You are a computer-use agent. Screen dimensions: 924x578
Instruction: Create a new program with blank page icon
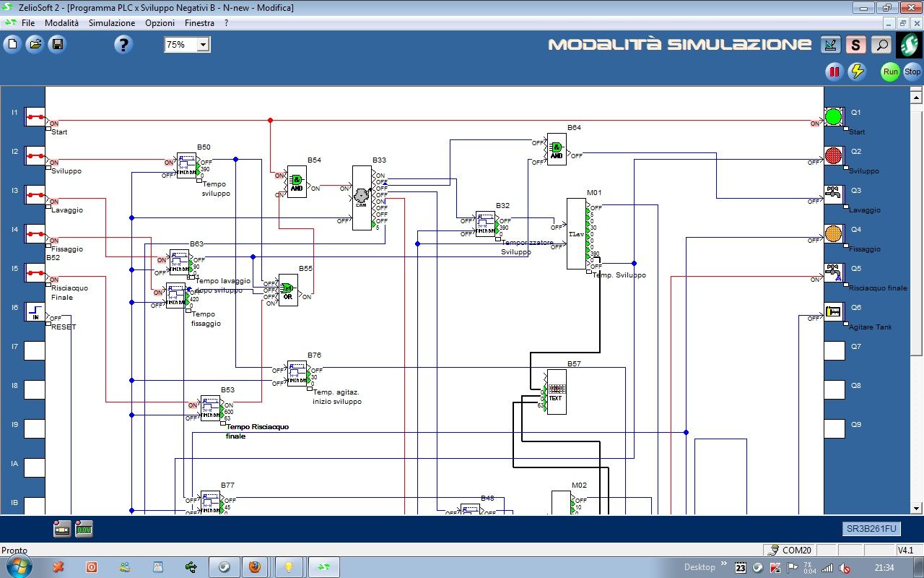click(x=12, y=44)
